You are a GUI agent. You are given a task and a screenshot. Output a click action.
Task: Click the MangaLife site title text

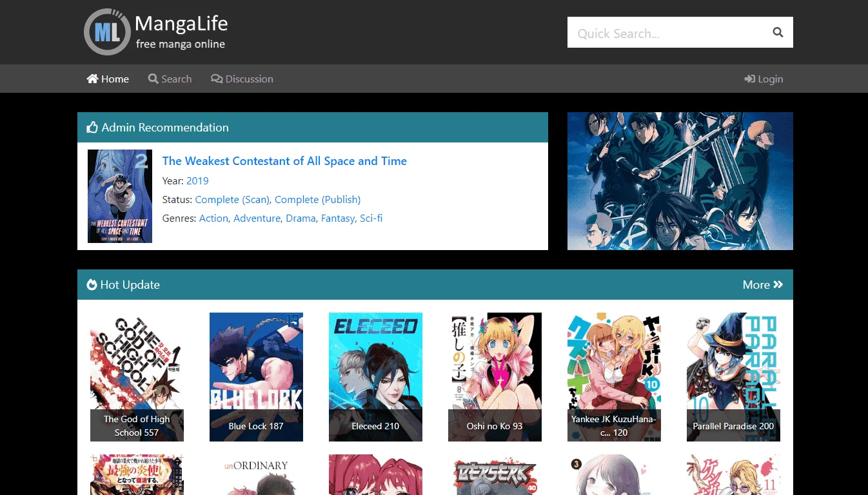pyautogui.click(x=181, y=24)
